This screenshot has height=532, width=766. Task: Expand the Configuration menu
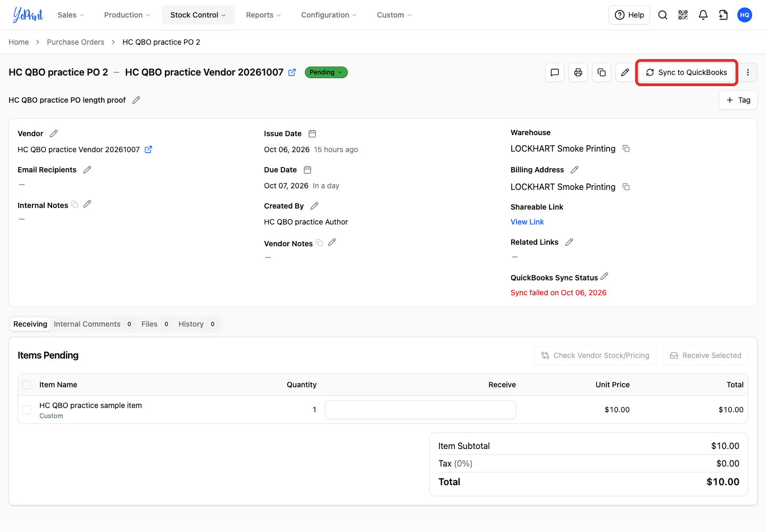329,15
